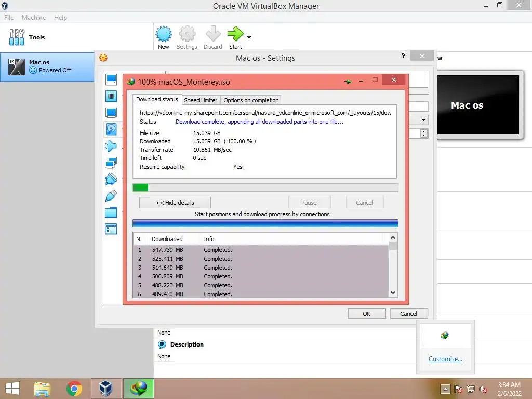Click Cancel in the download dialog
This screenshot has width=532, height=399.
(364, 203)
